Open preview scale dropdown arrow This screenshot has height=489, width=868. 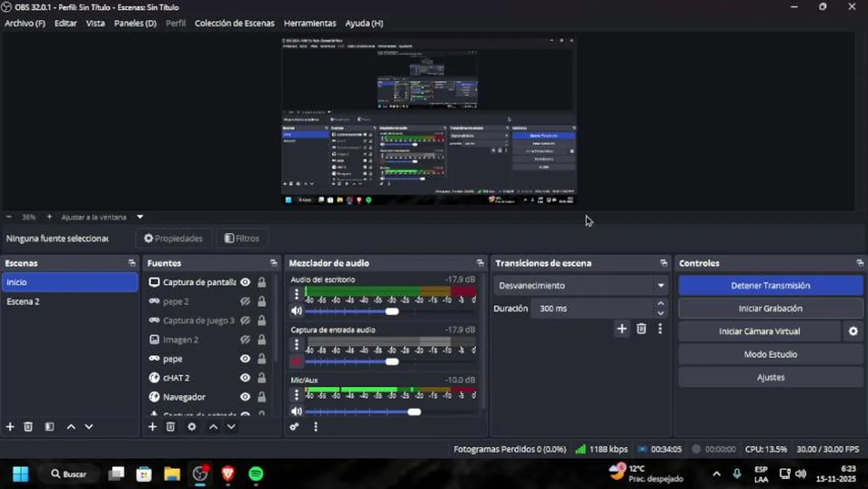click(140, 217)
